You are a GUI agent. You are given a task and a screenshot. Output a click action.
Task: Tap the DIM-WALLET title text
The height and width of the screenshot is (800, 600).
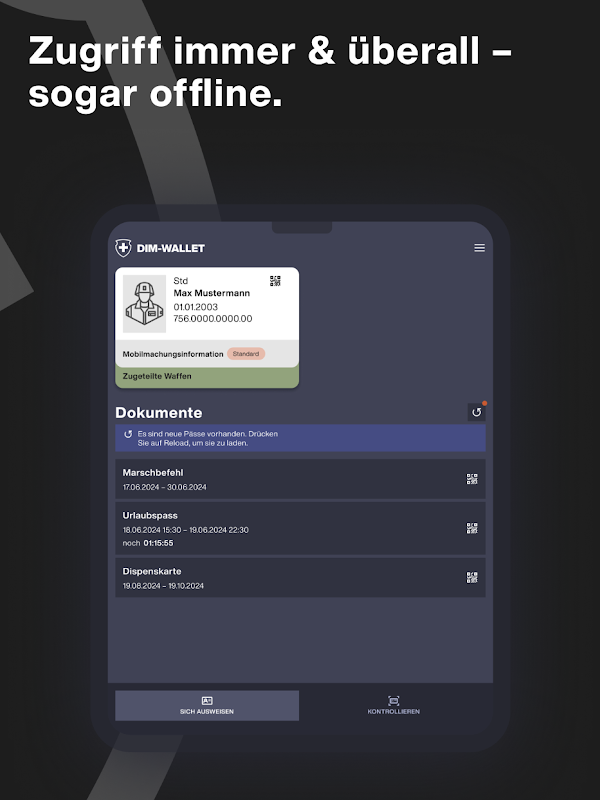pyautogui.click(x=170, y=248)
